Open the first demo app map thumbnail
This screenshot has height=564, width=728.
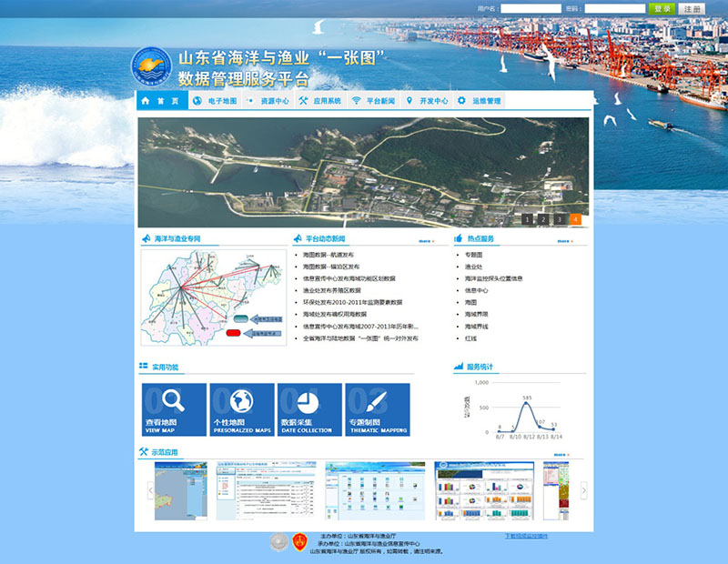(x=180, y=490)
